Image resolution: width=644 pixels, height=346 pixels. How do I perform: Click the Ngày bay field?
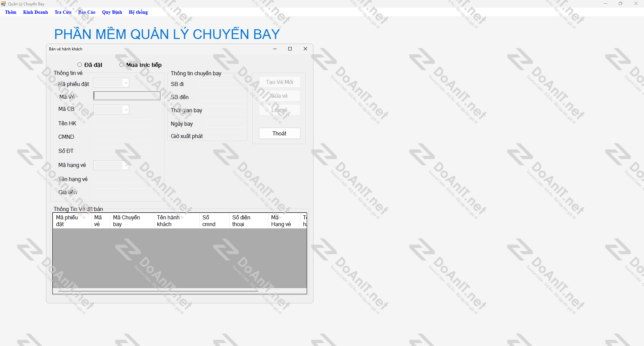pos(226,124)
